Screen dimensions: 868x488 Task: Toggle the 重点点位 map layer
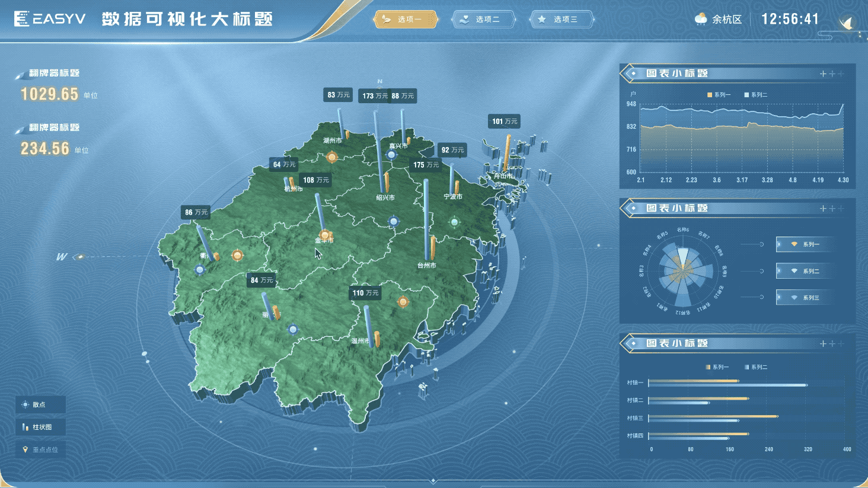[x=40, y=449]
